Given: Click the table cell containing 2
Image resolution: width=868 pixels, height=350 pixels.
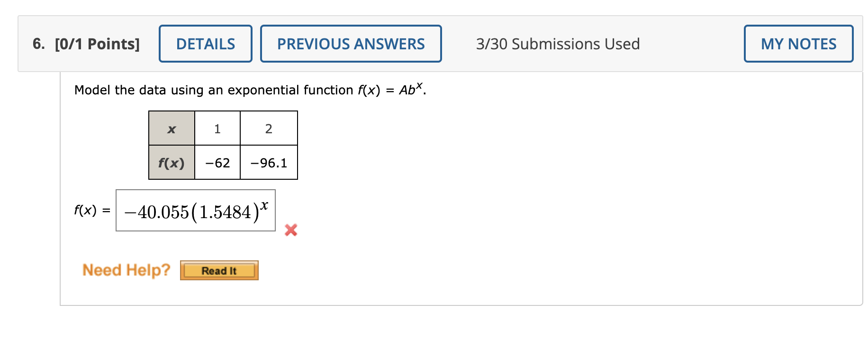Looking at the screenshot, I should [x=268, y=128].
